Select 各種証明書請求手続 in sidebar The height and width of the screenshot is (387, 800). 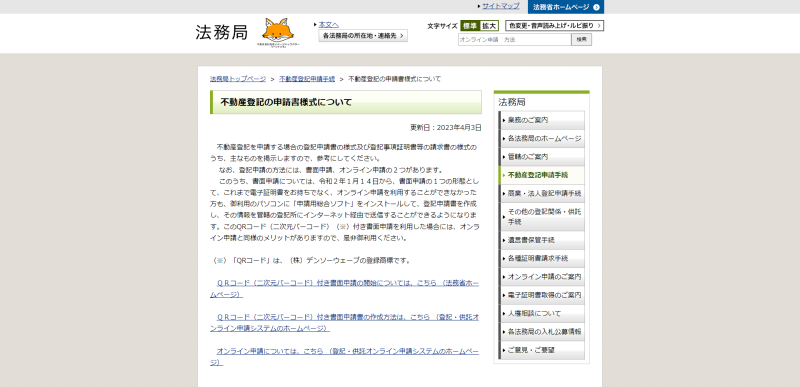pyautogui.click(x=542, y=258)
